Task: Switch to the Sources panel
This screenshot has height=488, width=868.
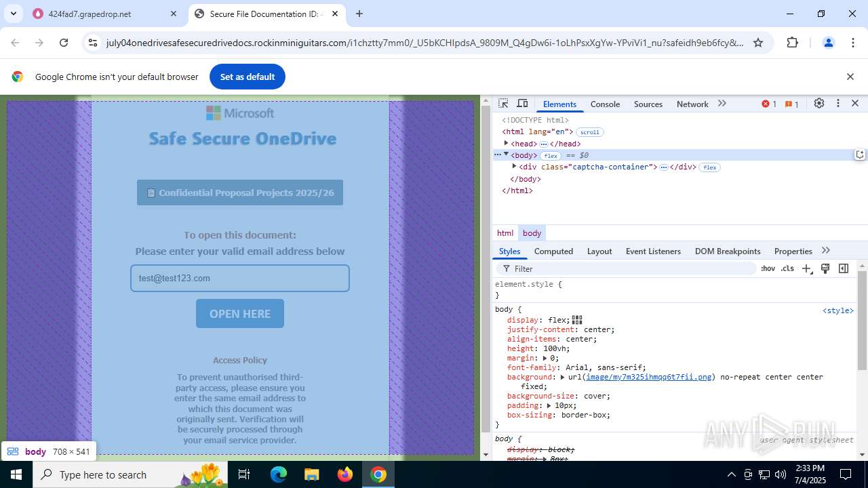Action: point(648,104)
